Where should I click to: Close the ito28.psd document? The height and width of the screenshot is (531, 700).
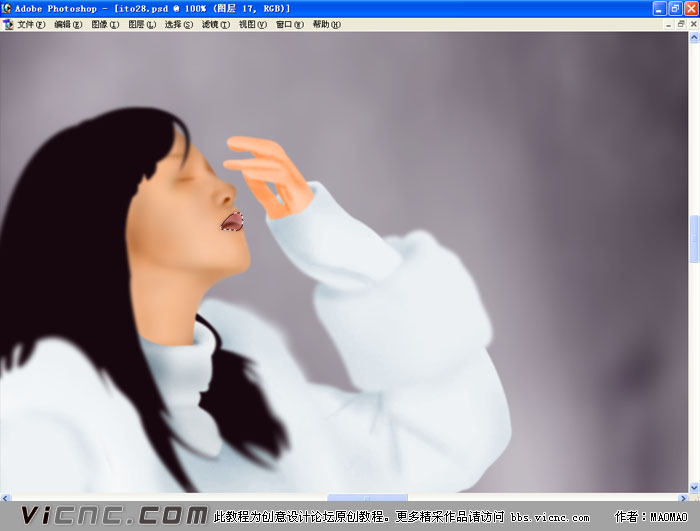[x=694, y=25]
